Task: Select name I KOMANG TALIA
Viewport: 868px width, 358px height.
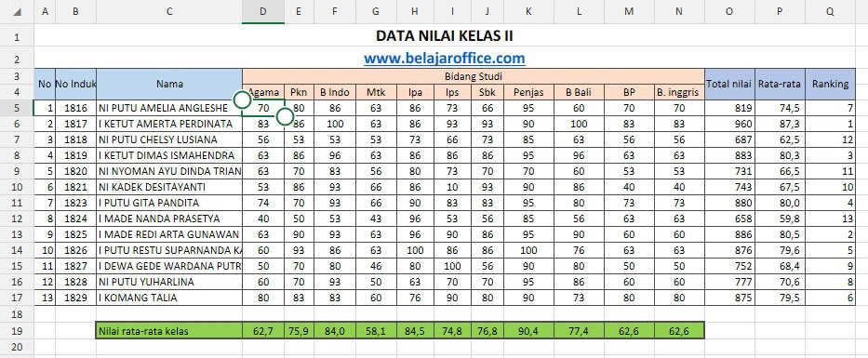Action: (168, 298)
